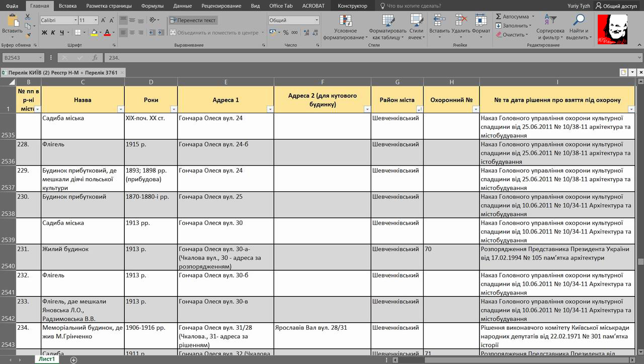Click the Общий доступ share button
644x364 pixels.
tap(616, 6)
